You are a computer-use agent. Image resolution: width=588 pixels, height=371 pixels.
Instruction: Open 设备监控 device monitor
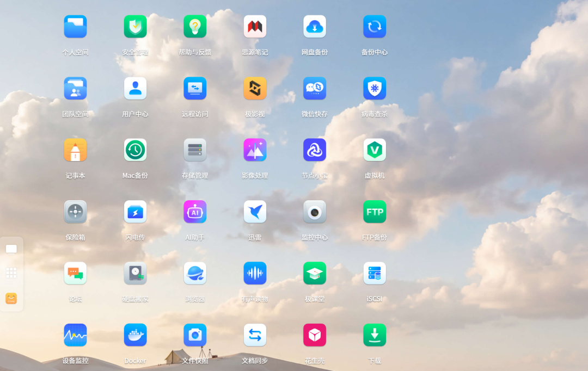tap(75, 335)
